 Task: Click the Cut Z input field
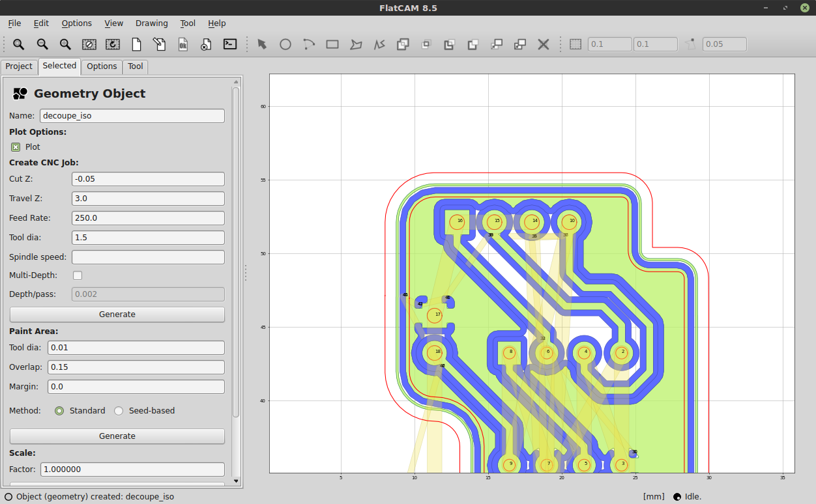148,179
